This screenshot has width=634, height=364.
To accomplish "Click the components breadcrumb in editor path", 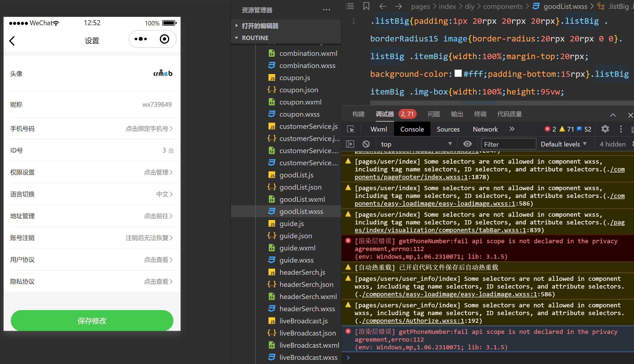I will coord(503,6).
